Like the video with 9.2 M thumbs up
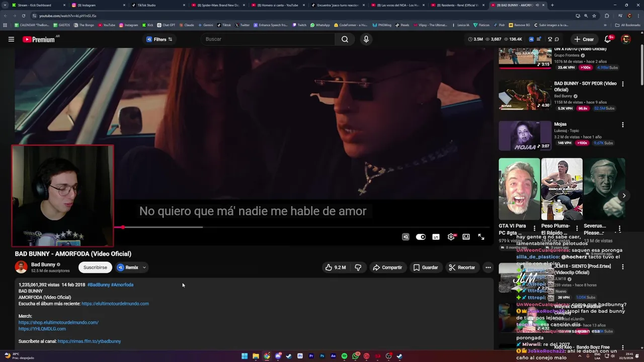The height and width of the screenshot is (362, 644). 336,267
